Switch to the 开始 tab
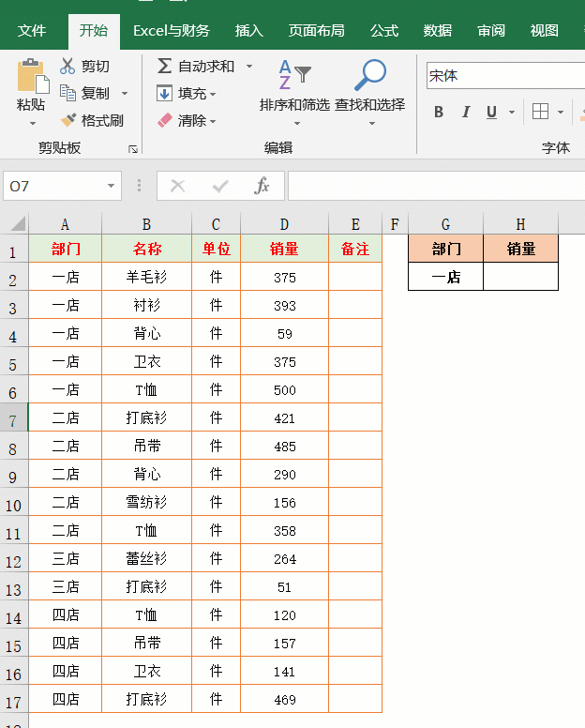Screen dimensions: 585x728 tap(94, 31)
